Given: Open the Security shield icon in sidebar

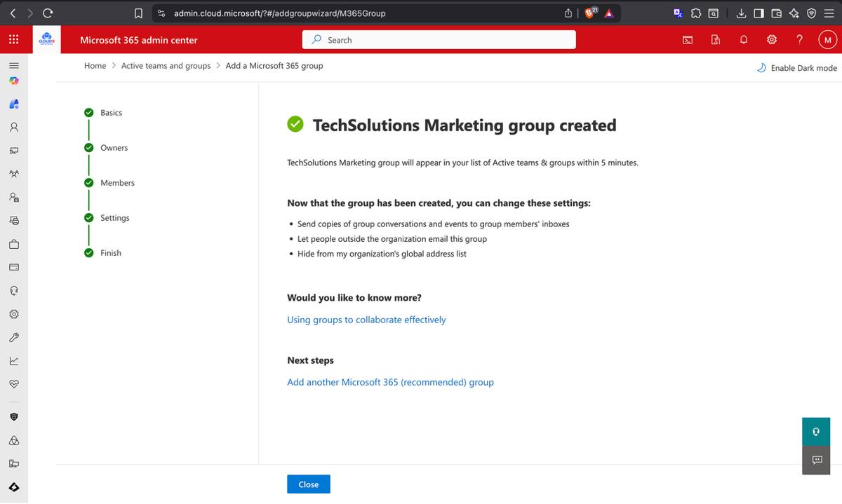Looking at the screenshot, I should (x=13, y=416).
